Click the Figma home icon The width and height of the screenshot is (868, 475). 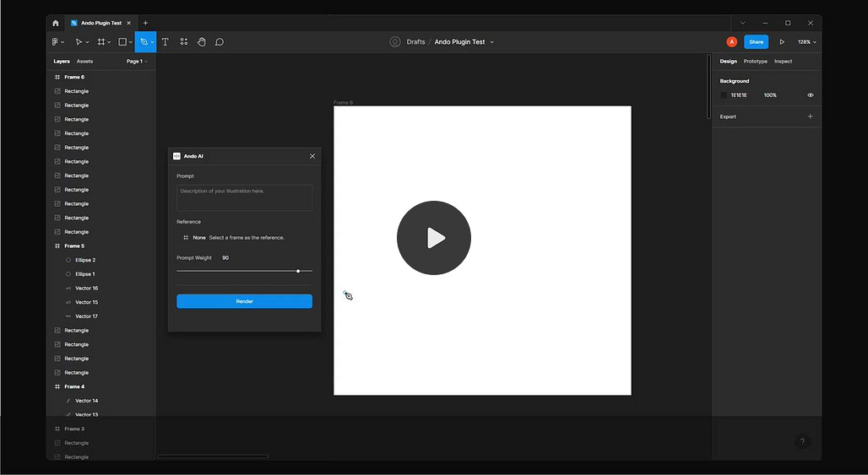pos(56,24)
